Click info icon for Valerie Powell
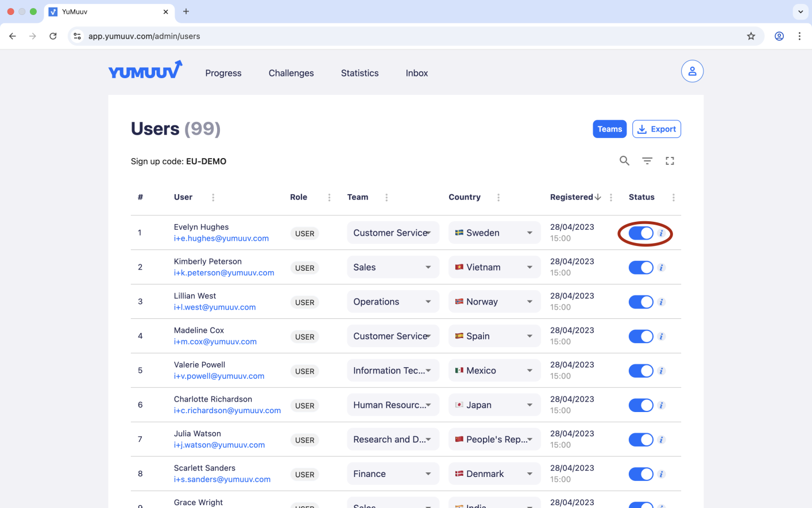 [x=662, y=371]
